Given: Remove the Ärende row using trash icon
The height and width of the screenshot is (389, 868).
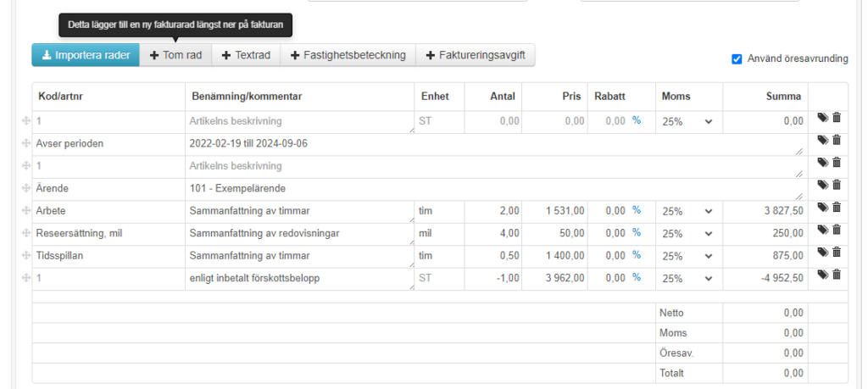Looking at the screenshot, I should [837, 185].
